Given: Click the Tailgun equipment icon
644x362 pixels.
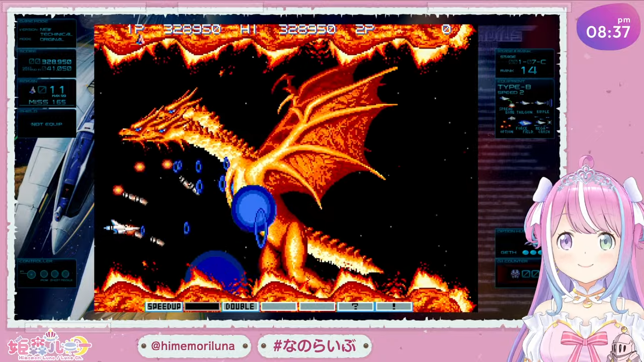Looking at the screenshot, I should pyautogui.click(x=524, y=103).
